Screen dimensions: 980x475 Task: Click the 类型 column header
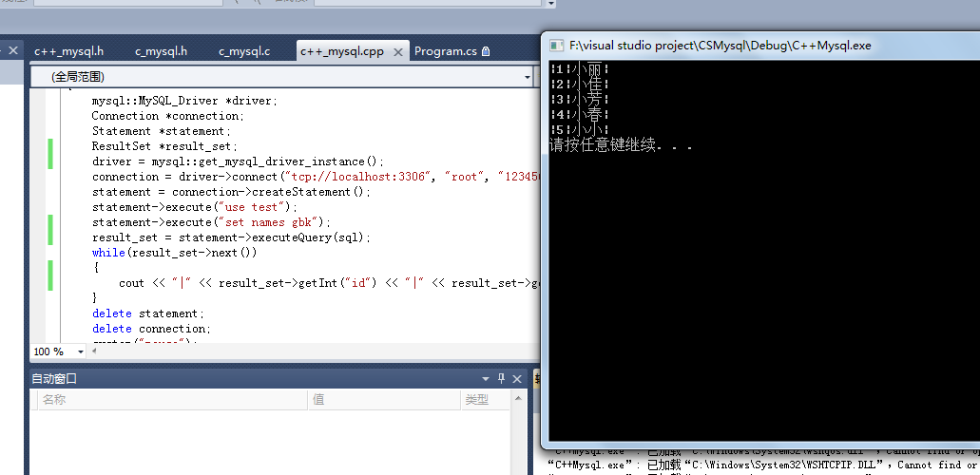[x=476, y=400]
